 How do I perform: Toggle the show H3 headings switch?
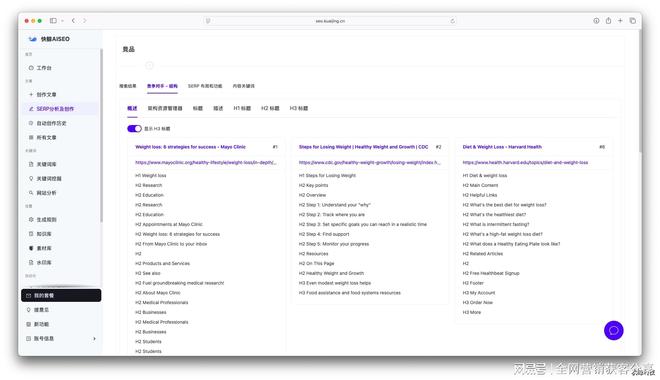pos(134,128)
